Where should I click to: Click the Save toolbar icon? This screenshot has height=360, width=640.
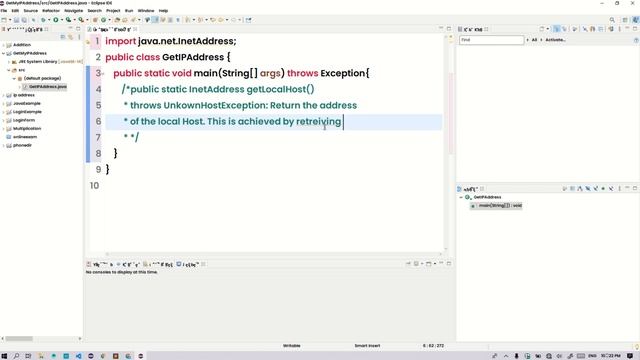[16, 20]
